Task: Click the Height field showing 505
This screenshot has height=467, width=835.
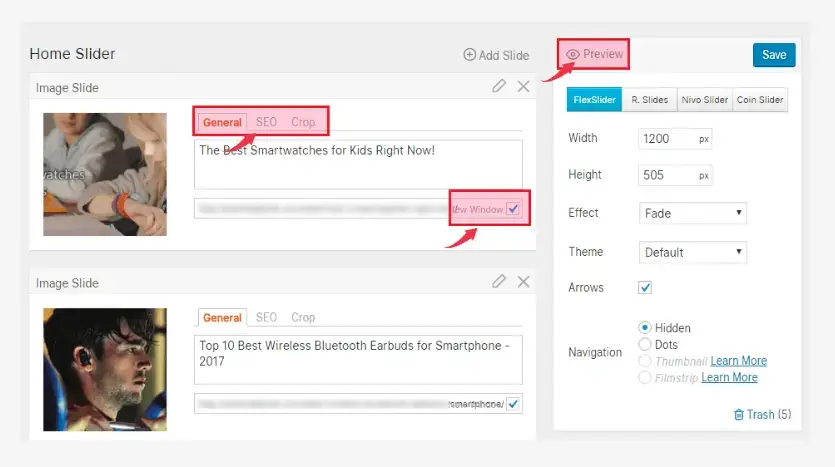Action: (x=675, y=175)
